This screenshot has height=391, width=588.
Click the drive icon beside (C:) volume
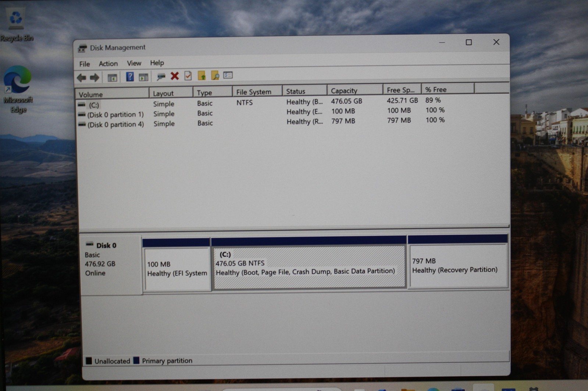(82, 105)
